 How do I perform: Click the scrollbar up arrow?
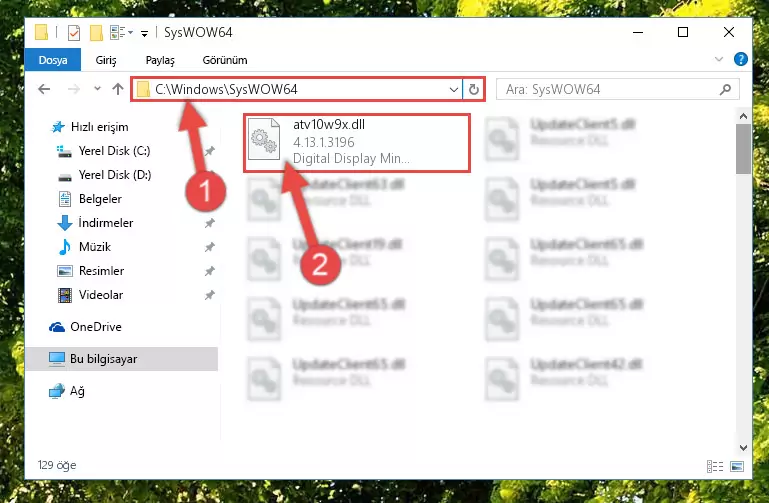(743, 116)
